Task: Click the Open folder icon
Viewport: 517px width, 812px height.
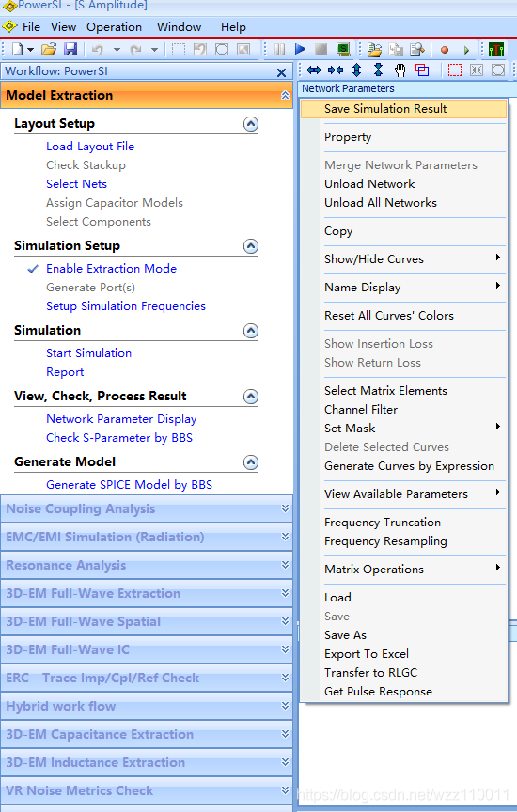Action: click(49, 50)
